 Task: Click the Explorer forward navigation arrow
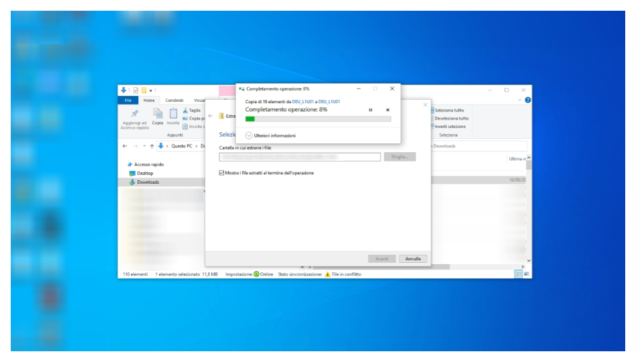click(x=136, y=146)
